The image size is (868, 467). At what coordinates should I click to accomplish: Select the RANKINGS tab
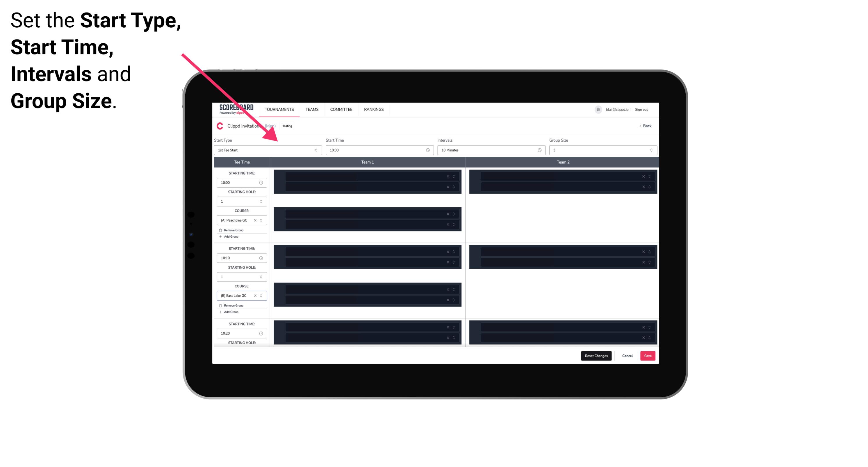click(374, 109)
